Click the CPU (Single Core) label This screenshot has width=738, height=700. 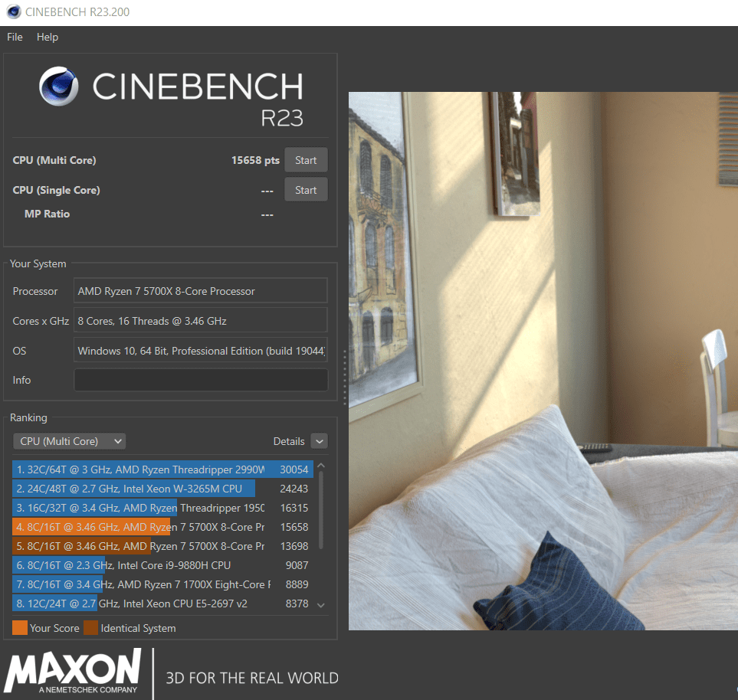tap(57, 190)
